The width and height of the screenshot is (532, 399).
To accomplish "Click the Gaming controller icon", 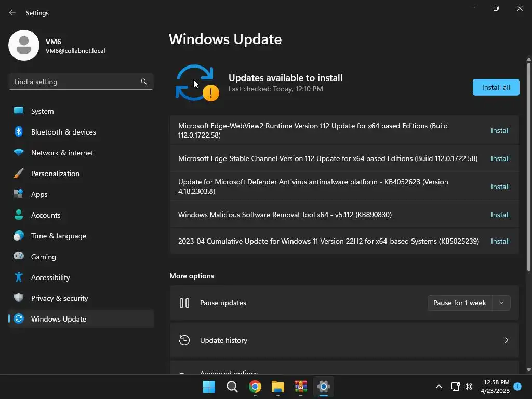I will click(x=19, y=256).
